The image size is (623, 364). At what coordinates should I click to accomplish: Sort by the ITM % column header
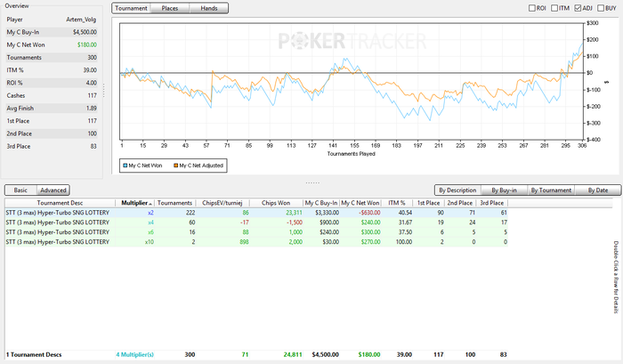coord(397,203)
